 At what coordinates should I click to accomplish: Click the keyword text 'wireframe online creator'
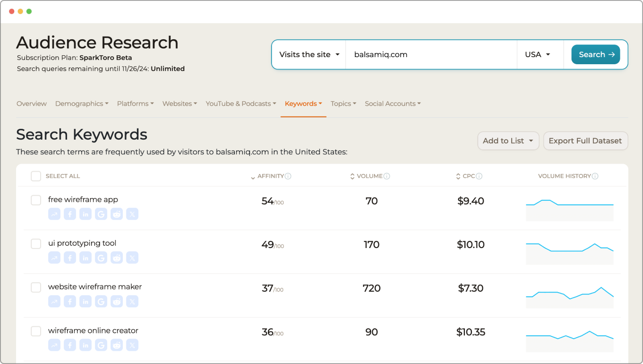pyautogui.click(x=93, y=331)
